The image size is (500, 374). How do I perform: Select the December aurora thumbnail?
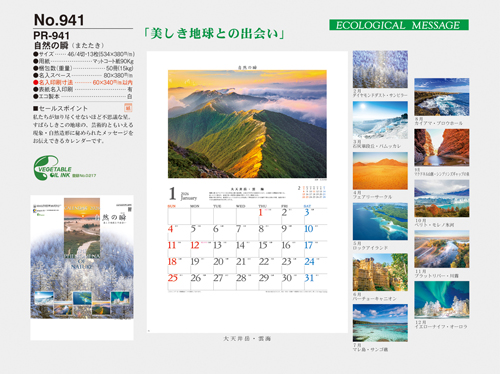click(x=442, y=300)
